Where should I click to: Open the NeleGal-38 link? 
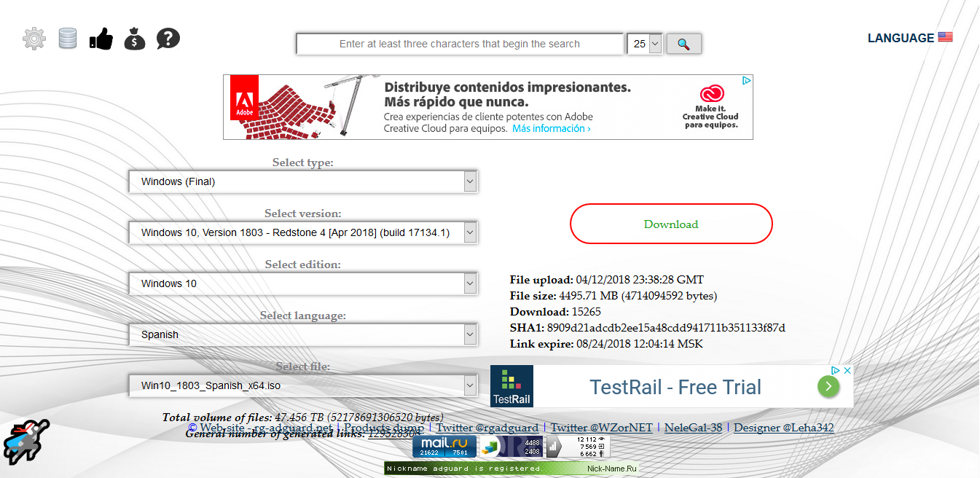(693, 428)
